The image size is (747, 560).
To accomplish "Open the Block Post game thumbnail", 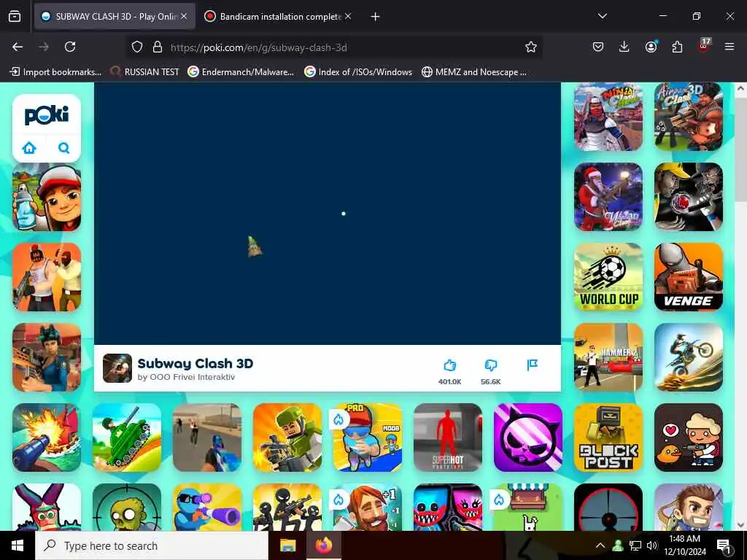I will [608, 437].
